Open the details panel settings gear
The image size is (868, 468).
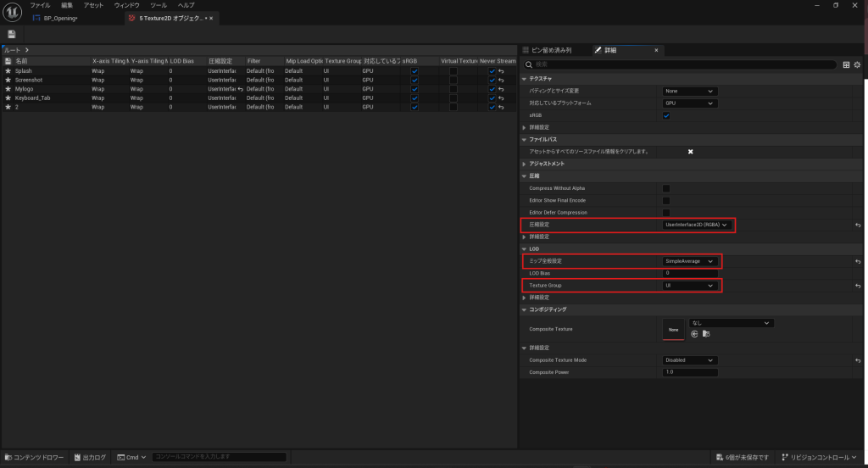tap(857, 64)
